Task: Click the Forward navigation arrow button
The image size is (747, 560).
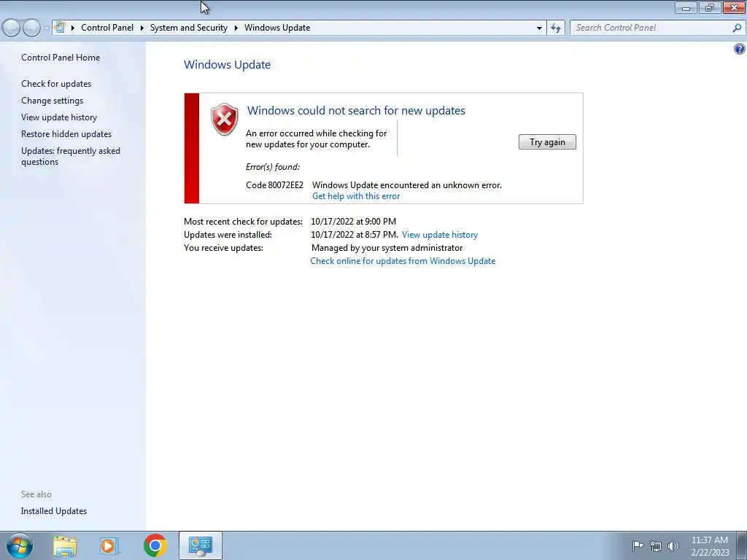Action: [31, 28]
